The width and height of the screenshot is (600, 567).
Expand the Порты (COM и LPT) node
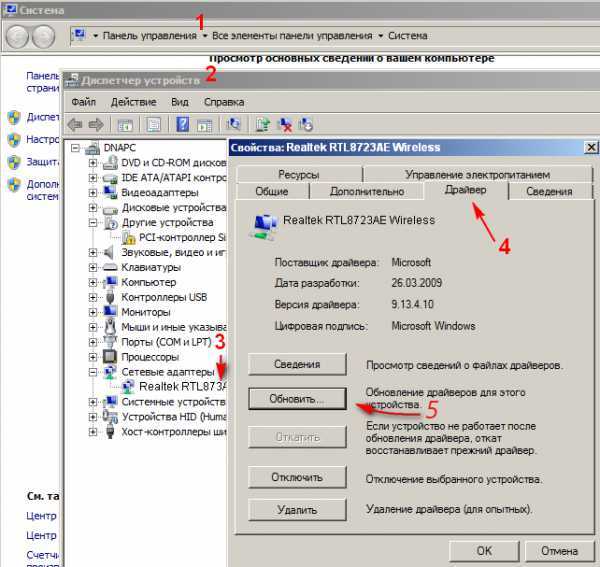click(92, 342)
